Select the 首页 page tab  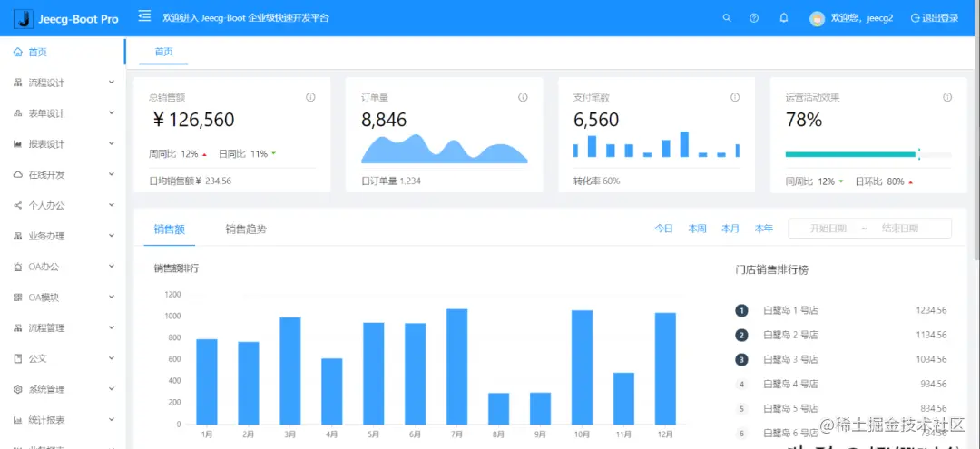(163, 52)
